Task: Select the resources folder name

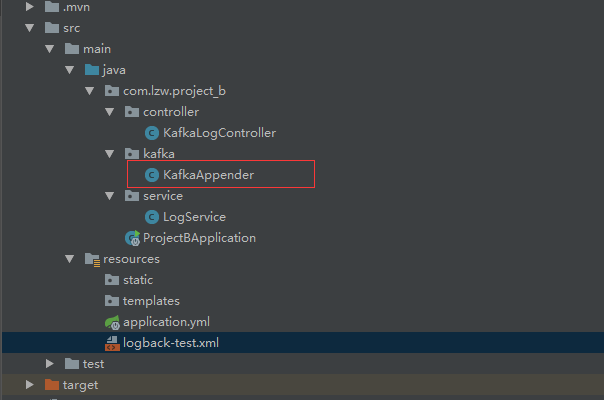Action: [131, 259]
